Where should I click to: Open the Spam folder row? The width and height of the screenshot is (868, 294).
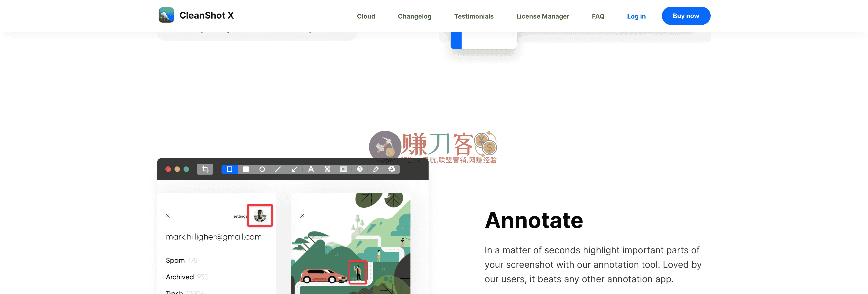pyautogui.click(x=182, y=260)
